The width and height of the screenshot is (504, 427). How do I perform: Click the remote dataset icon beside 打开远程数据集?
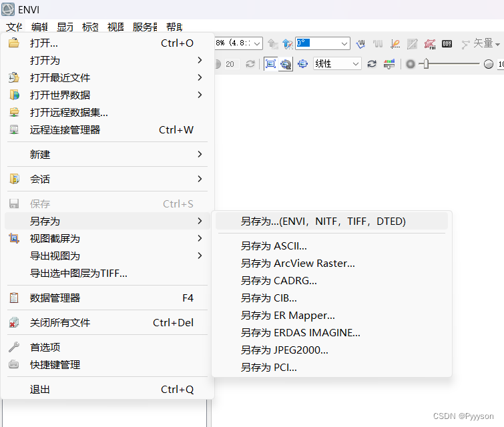[14, 112]
